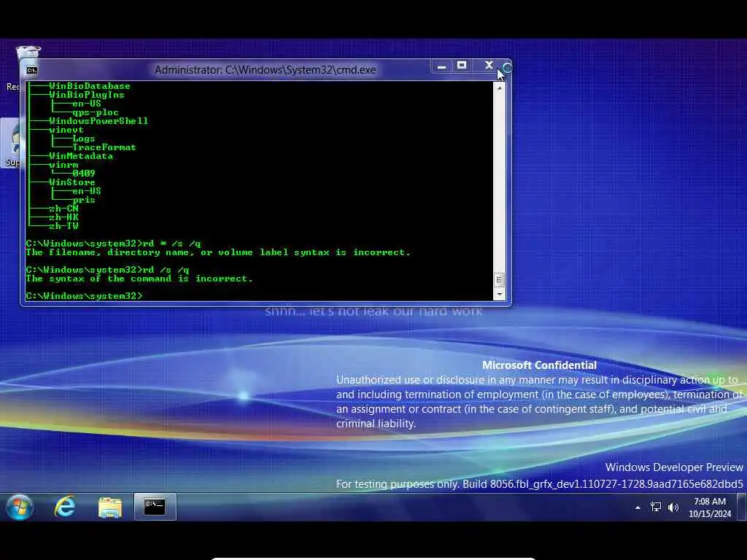Click the cmd scrollbar down arrow
The width and height of the screenshot is (747, 560).
(x=499, y=295)
